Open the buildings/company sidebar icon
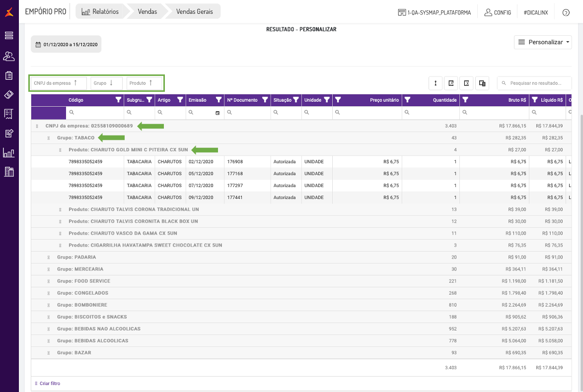This screenshot has width=583, height=392. (x=9, y=172)
